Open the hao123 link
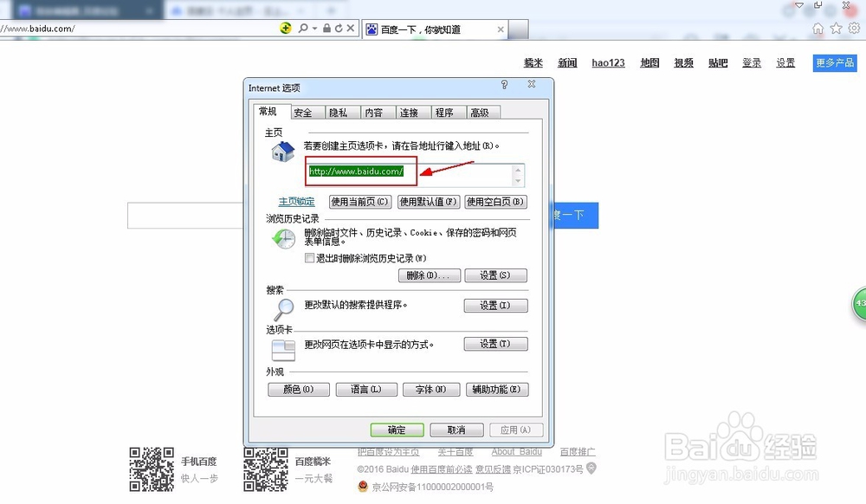 click(608, 63)
